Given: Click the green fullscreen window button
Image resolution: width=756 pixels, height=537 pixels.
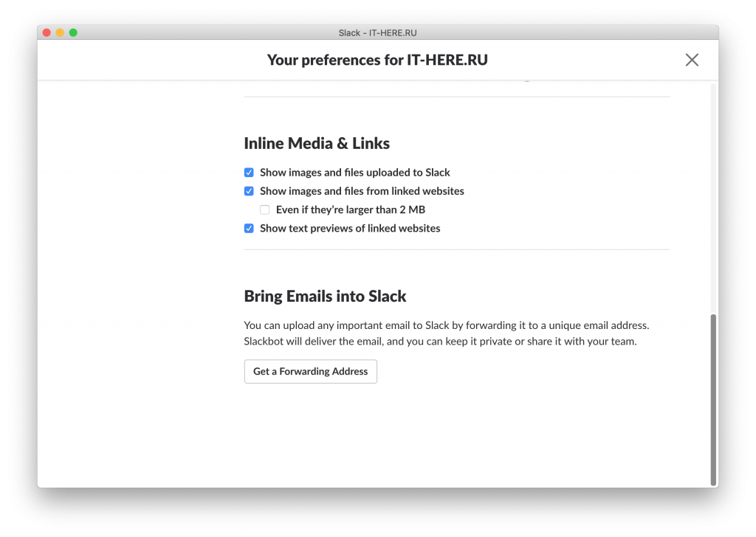Looking at the screenshot, I should [x=73, y=32].
